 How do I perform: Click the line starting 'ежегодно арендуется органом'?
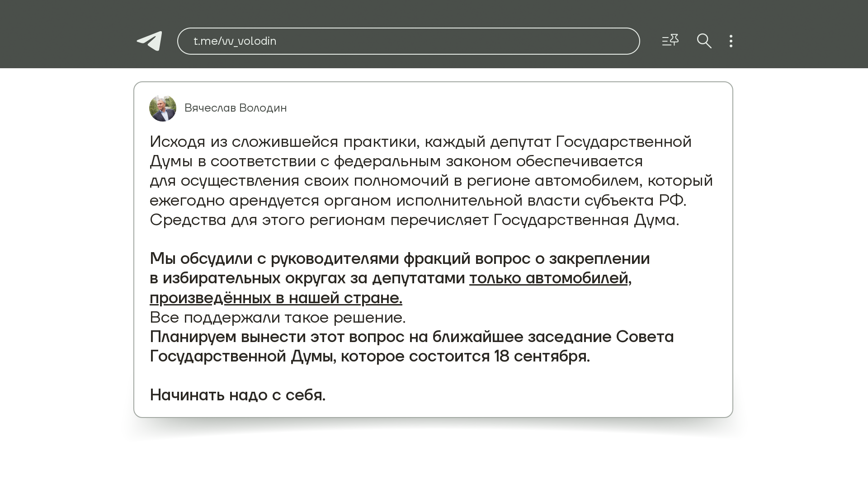418,201
